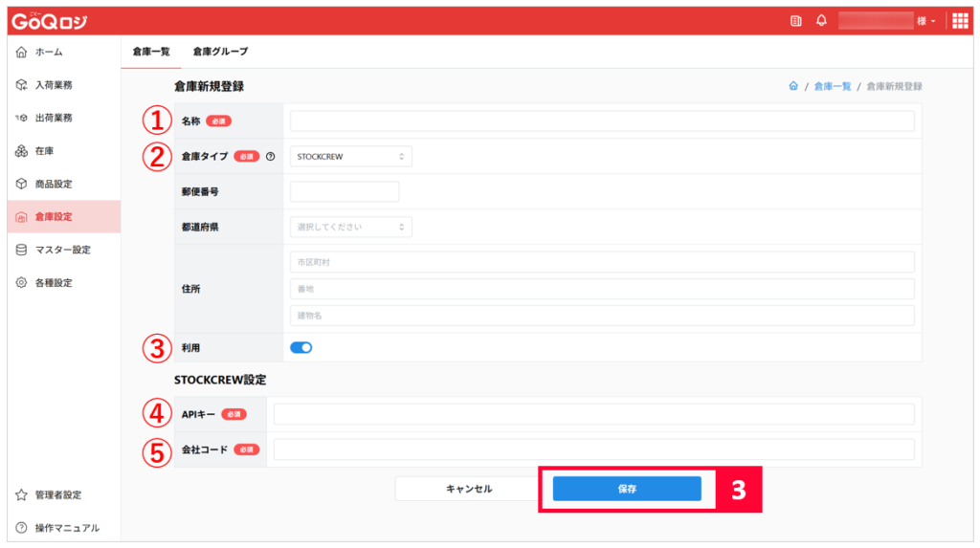Click the notification bell icon
980x548 pixels.
(821, 21)
